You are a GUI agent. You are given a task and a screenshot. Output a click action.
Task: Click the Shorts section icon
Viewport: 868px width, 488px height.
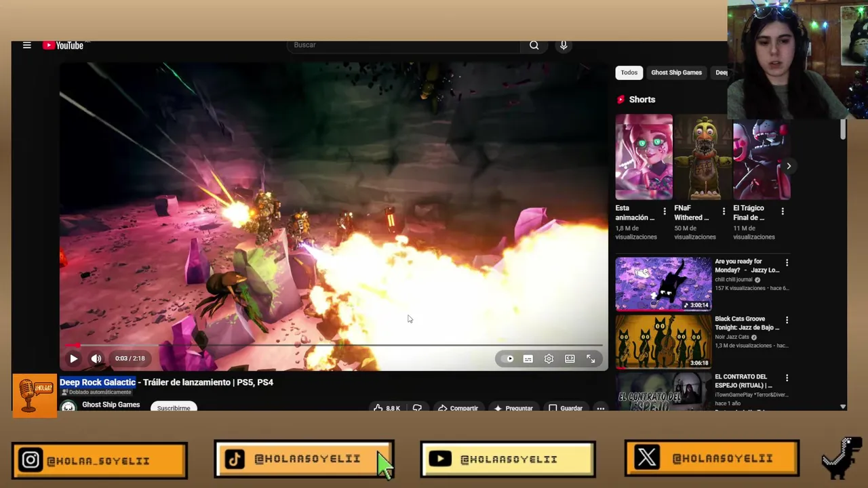pos(620,100)
